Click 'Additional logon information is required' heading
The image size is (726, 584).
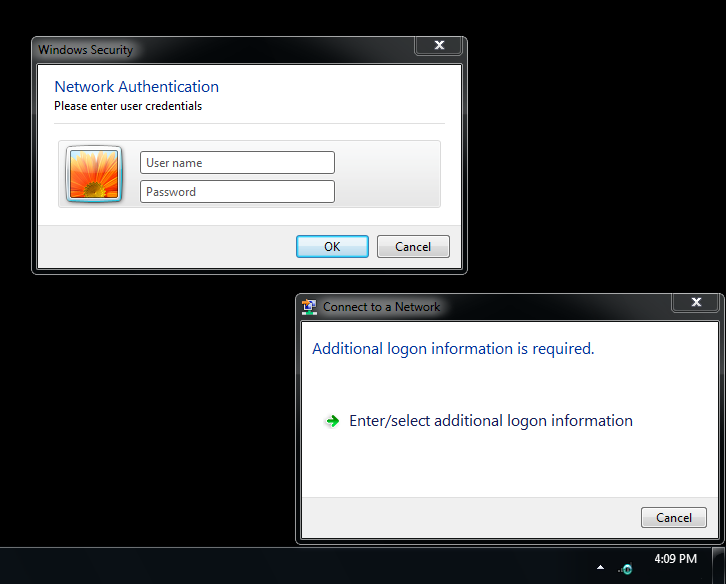click(x=453, y=349)
